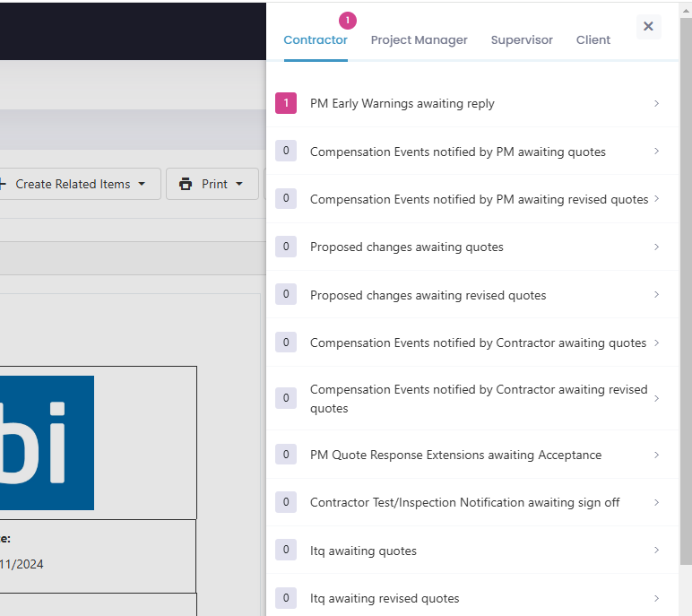Screen dimensions: 692x616
Task: Click chevron for Contractor Test/Inspection Notification
Action: 656,502
